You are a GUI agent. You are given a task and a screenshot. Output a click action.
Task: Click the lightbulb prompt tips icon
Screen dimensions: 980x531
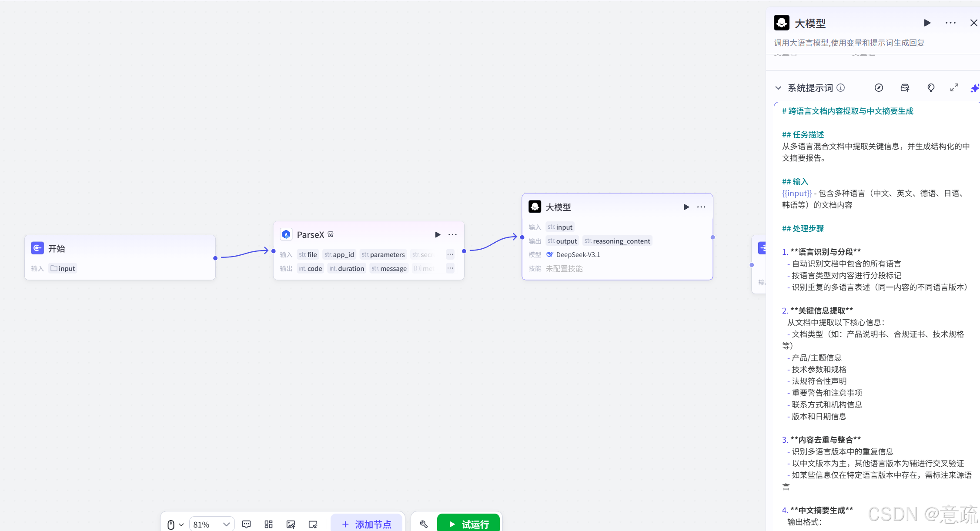(x=931, y=88)
